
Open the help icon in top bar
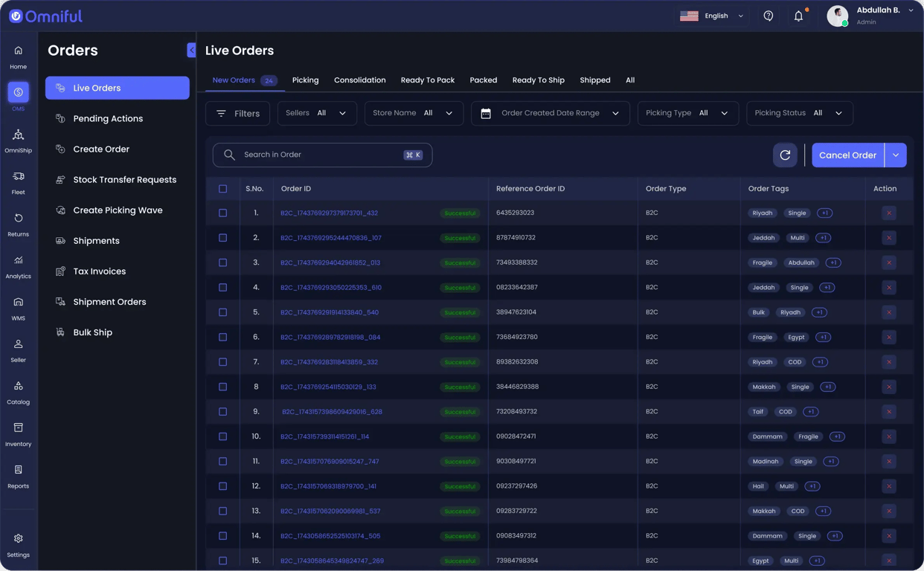coord(768,15)
